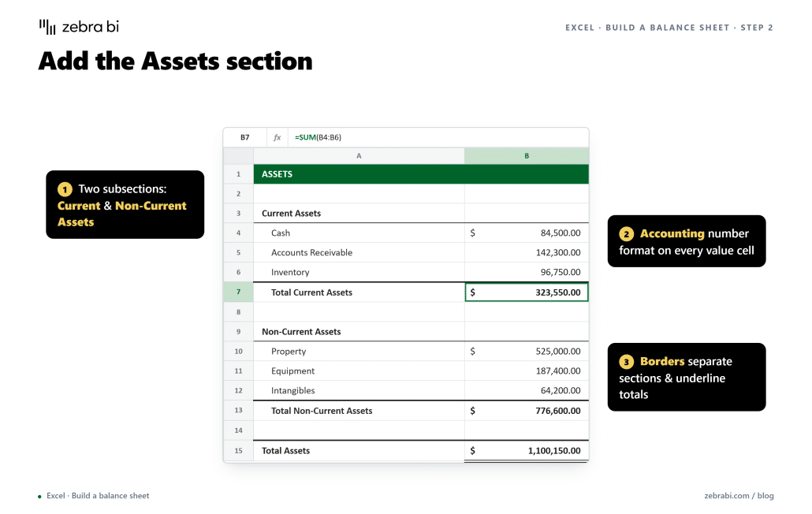Click the Accounting number format callout
Viewport: 812px width, 514px height.
[x=686, y=241]
